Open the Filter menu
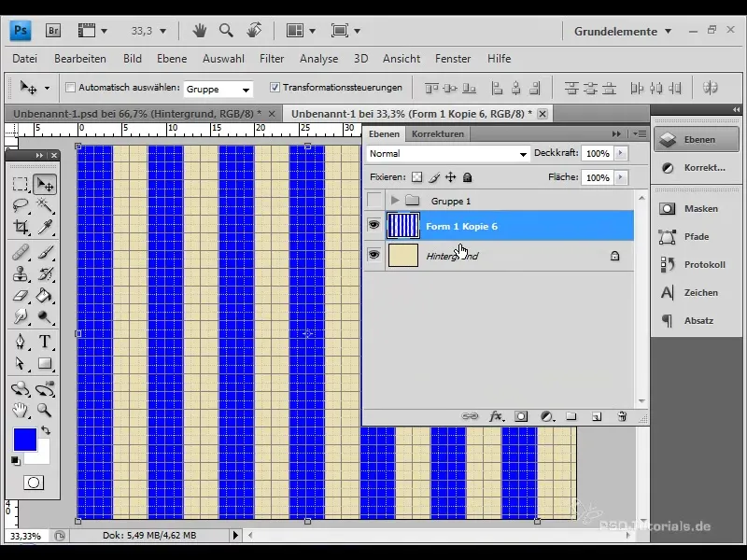This screenshot has height=560, width=747. coord(272,59)
